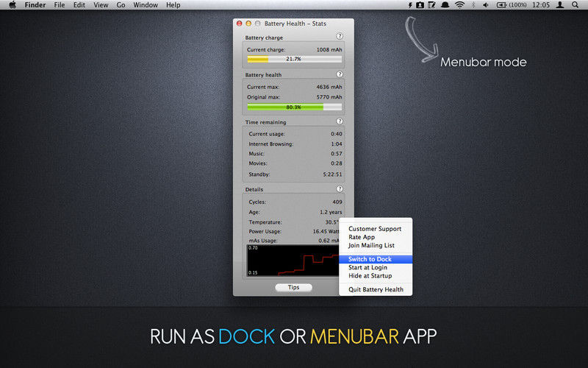Open the Wi-Fi status menu

[460, 5]
